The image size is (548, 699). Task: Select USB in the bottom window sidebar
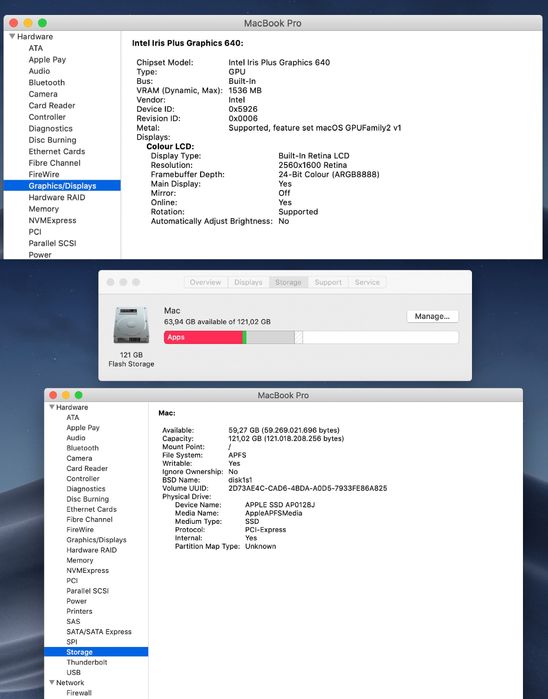pyautogui.click(x=74, y=672)
